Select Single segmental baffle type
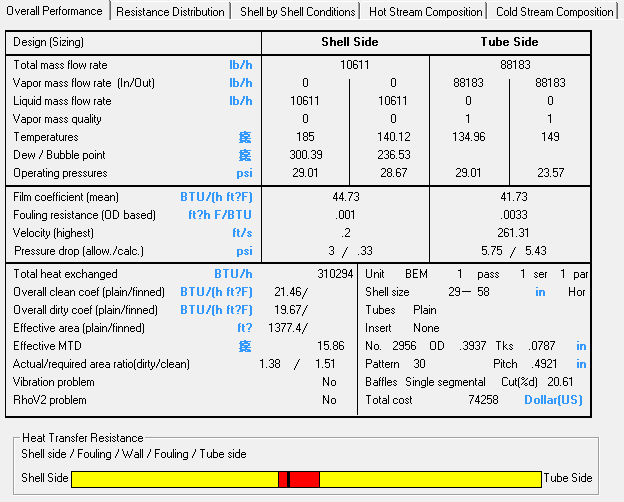Image resolution: width=624 pixels, height=502 pixels. [x=445, y=382]
